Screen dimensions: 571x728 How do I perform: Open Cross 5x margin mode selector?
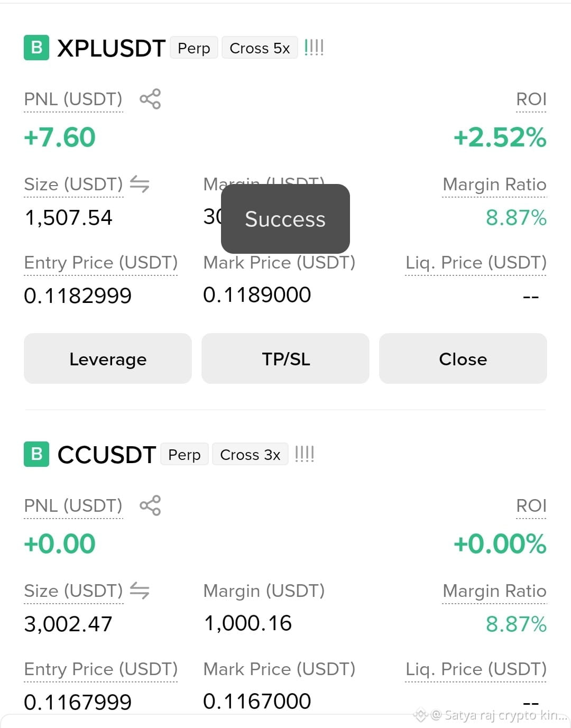pos(260,48)
